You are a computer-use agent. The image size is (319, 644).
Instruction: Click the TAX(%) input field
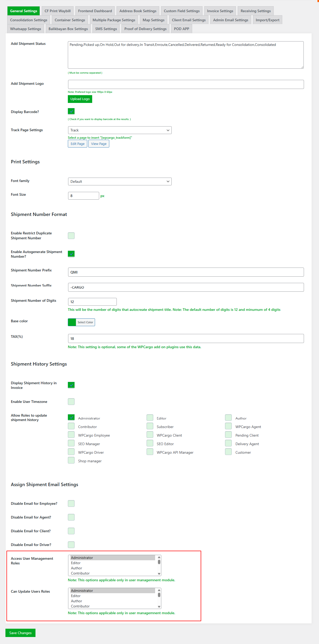tap(186, 339)
